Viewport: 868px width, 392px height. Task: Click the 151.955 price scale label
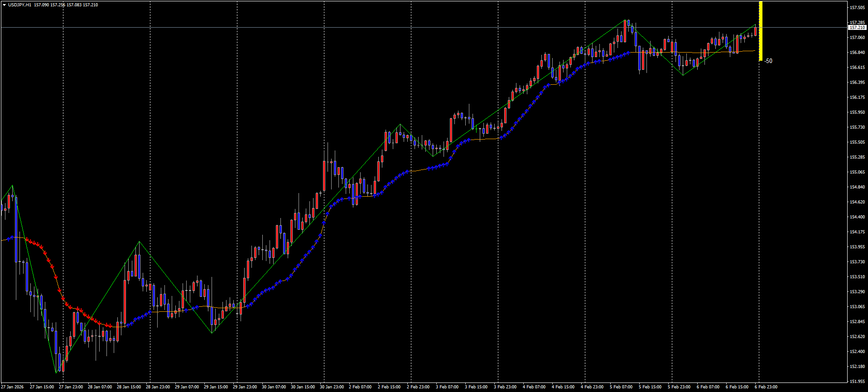tap(857, 381)
